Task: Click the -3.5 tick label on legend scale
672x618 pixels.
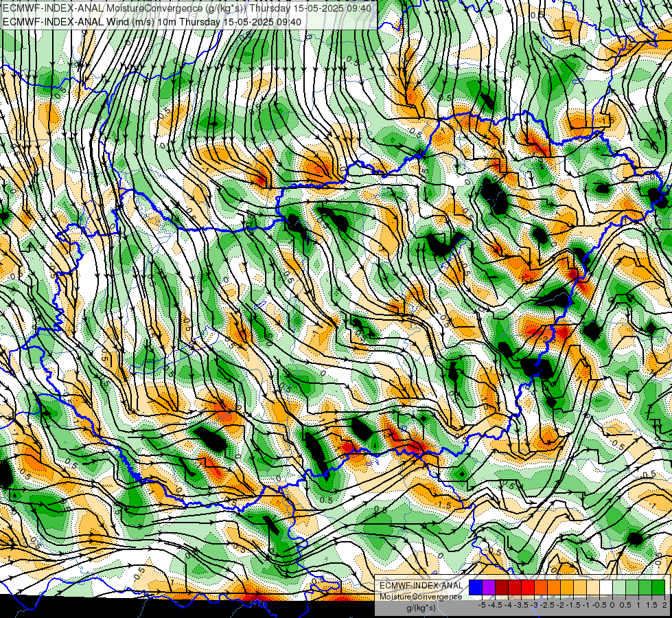Action: pyautogui.click(x=521, y=605)
